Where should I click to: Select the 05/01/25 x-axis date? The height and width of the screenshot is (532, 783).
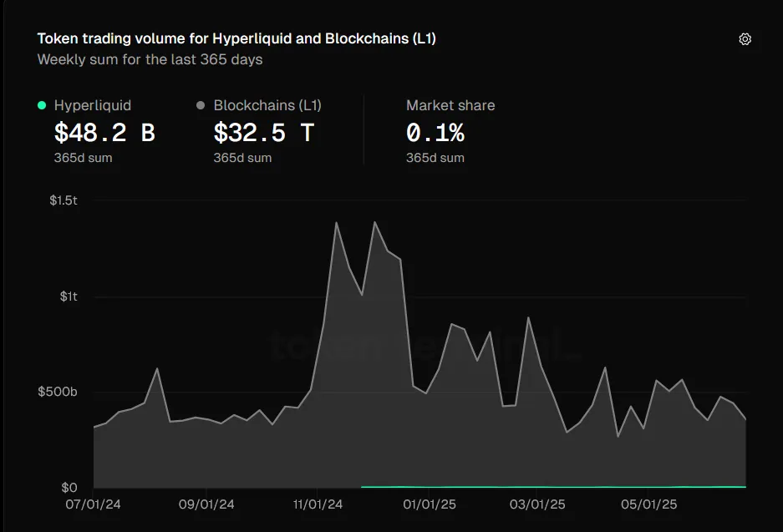tap(650, 504)
